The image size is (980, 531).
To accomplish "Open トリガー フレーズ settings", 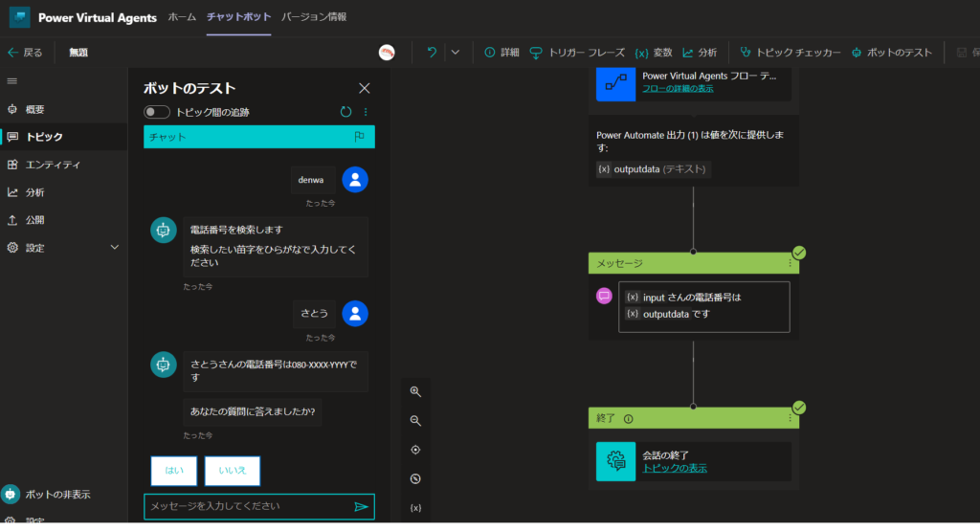I will [x=577, y=53].
